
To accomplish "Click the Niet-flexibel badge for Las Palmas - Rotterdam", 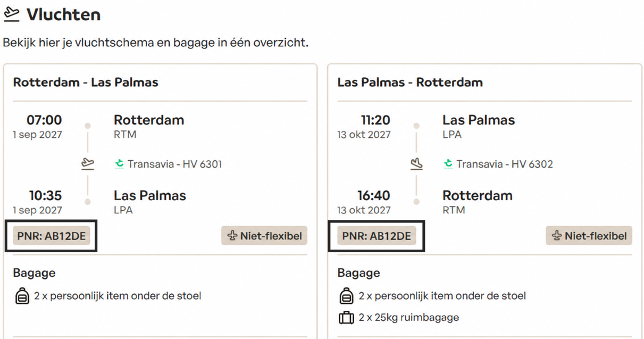I will pos(589,236).
